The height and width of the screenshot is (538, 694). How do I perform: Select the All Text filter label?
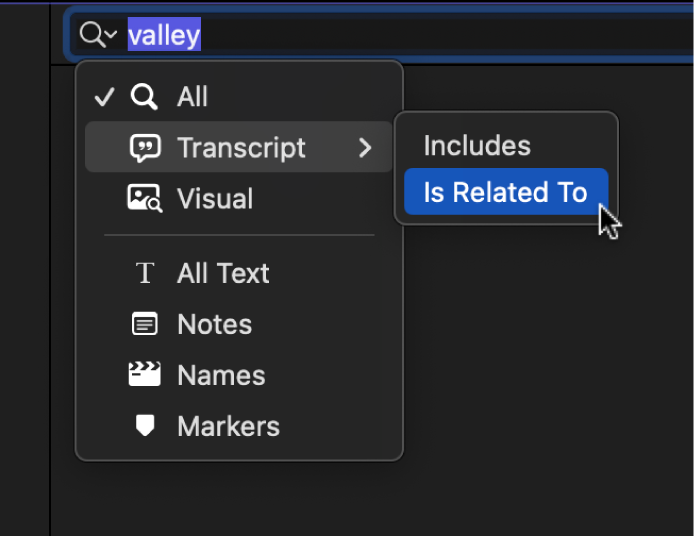pos(223,273)
